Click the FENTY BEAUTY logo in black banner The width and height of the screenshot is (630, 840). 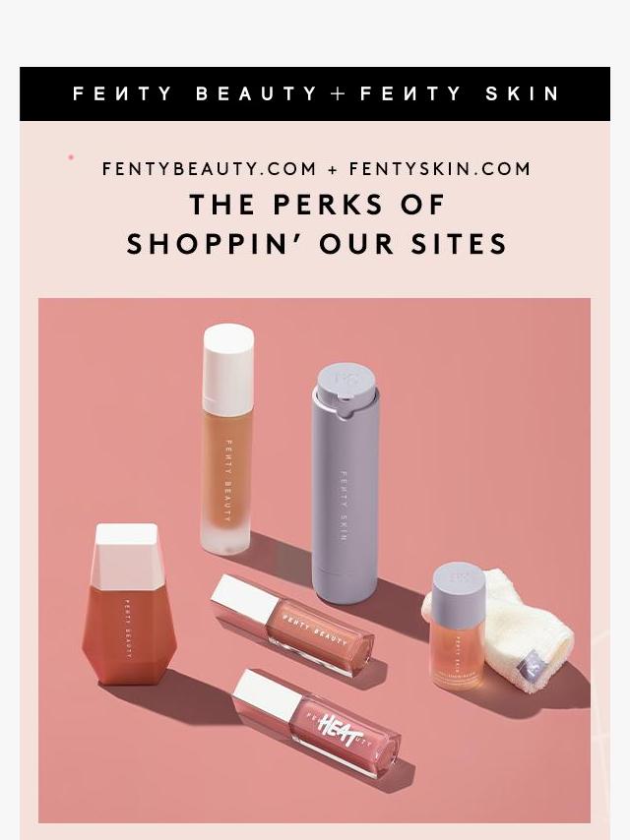pyautogui.click(x=195, y=93)
